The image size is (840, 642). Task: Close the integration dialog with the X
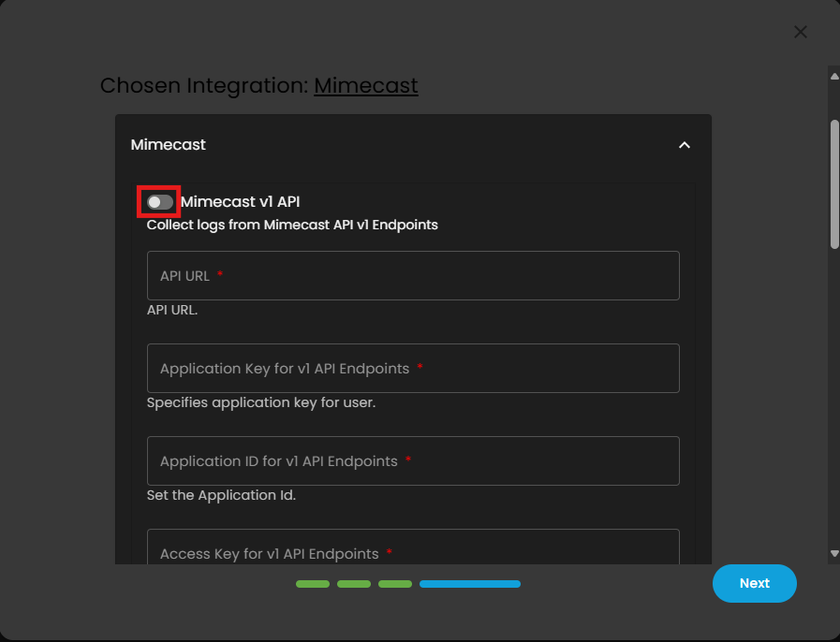801,32
